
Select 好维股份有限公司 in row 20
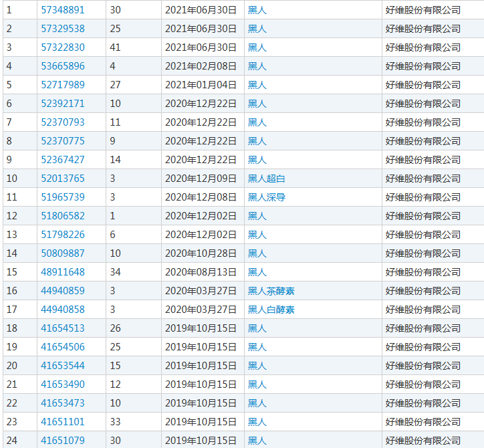(x=423, y=366)
